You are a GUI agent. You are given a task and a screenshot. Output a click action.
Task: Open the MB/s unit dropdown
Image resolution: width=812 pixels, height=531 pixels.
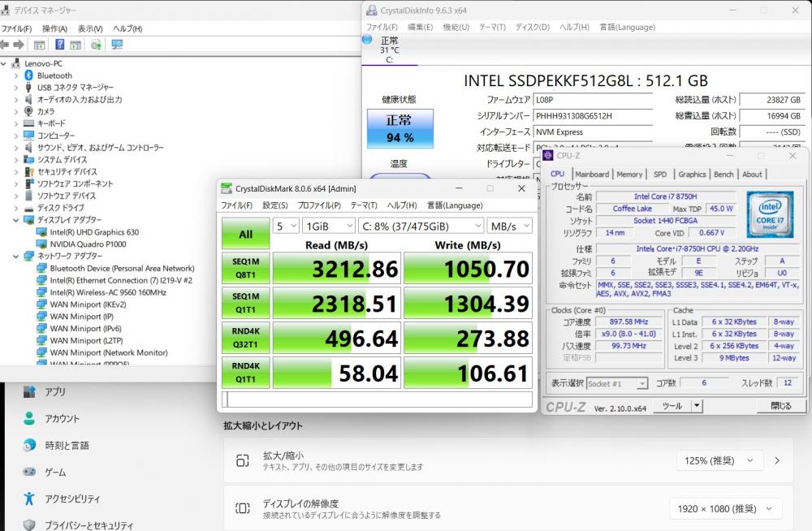510,226
